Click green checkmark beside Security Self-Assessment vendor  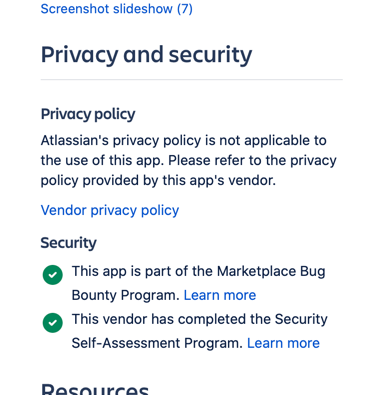tap(53, 323)
